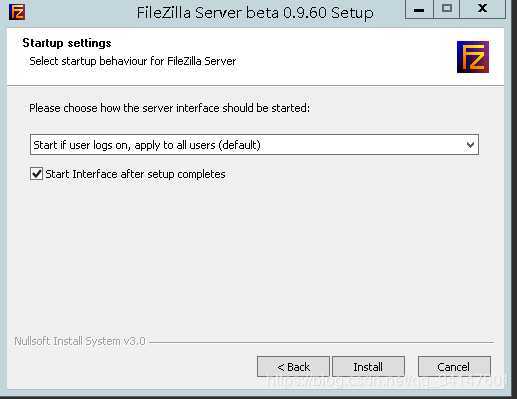Uncheck Start Interface after setup completes
This screenshot has height=399, width=517.
(x=36, y=174)
